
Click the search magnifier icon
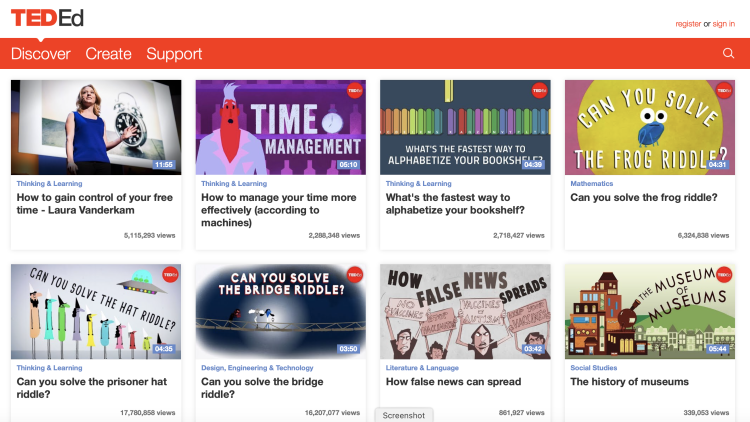[728, 54]
